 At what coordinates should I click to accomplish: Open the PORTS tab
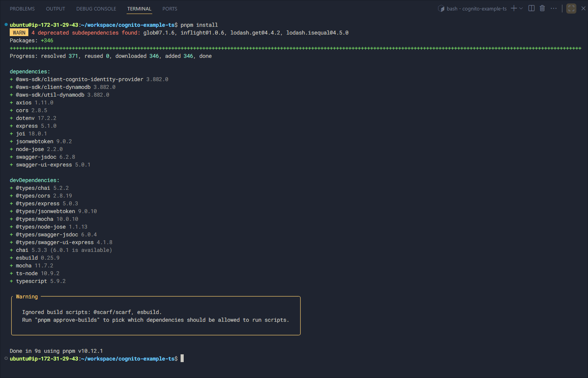click(x=170, y=9)
